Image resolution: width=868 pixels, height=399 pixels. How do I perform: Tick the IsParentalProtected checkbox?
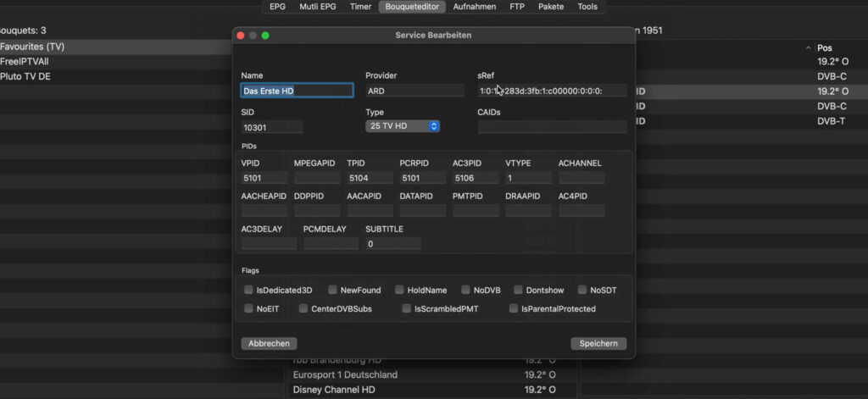point(514,309)
